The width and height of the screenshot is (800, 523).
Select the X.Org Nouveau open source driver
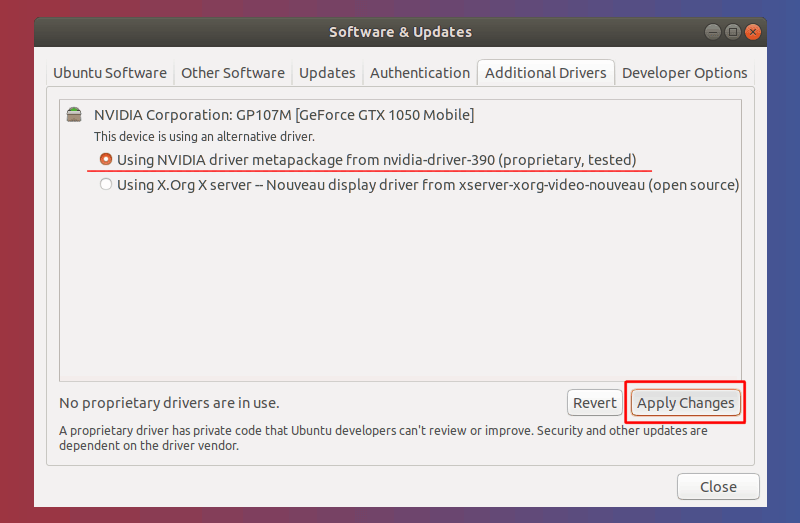pyautogui.click(x=106, y=185)
